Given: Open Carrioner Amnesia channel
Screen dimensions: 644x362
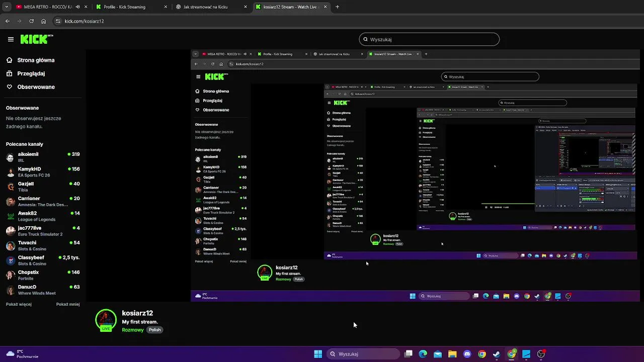Looking at the screenshot, I should (x=43, y=201).
